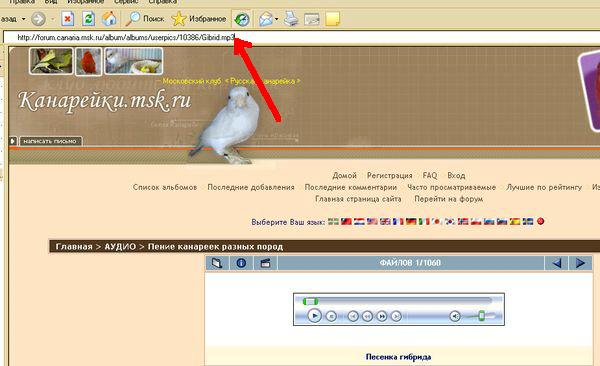Screen dimensions: 600x366
Task: Open the History clock icon in toolbar
Action: coord(242,19)
